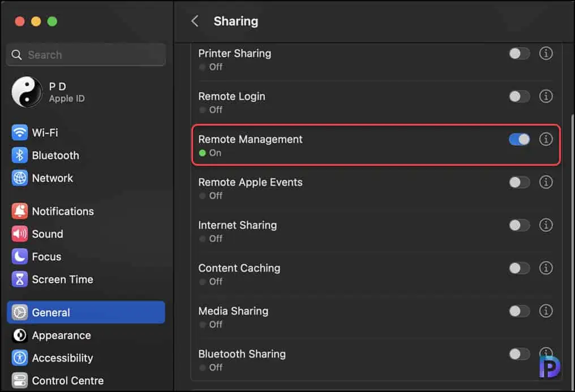Click the Sound speaker icon
Image resolution: width=575 pixels, height=392 pixels.
tap(19, 234)
